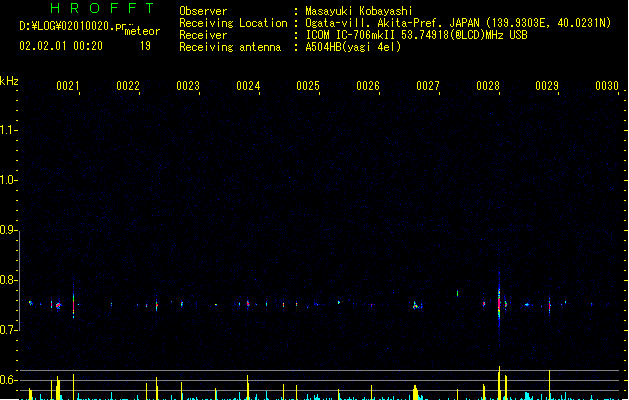Screen dimensions: 629x400
Task: Click the tallest yellow power bar at 0028
Action: 499,382
